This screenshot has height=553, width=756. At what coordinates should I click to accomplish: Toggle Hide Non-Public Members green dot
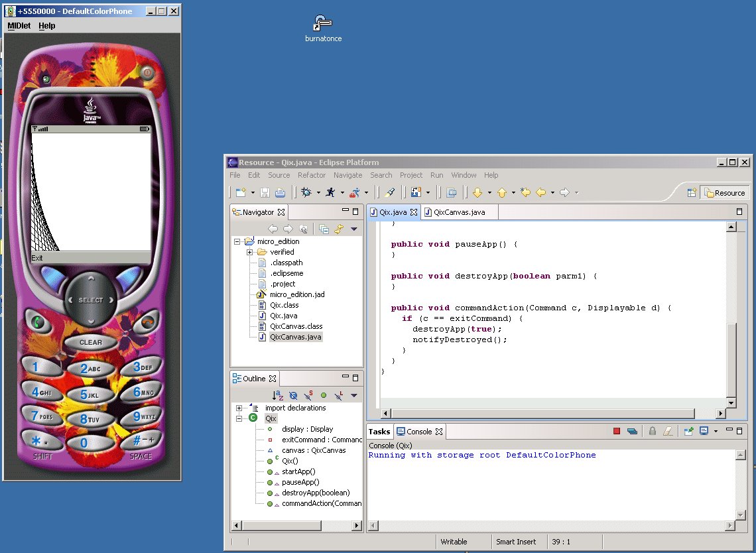click(x=324, y=395)
